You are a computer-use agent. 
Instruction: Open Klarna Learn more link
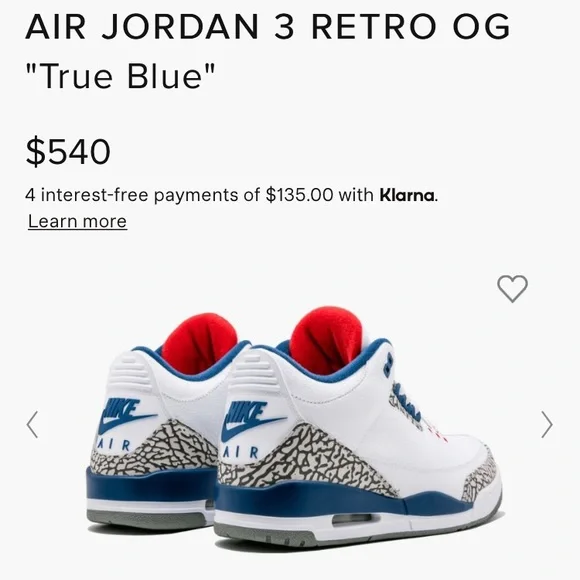pos(78,221)
